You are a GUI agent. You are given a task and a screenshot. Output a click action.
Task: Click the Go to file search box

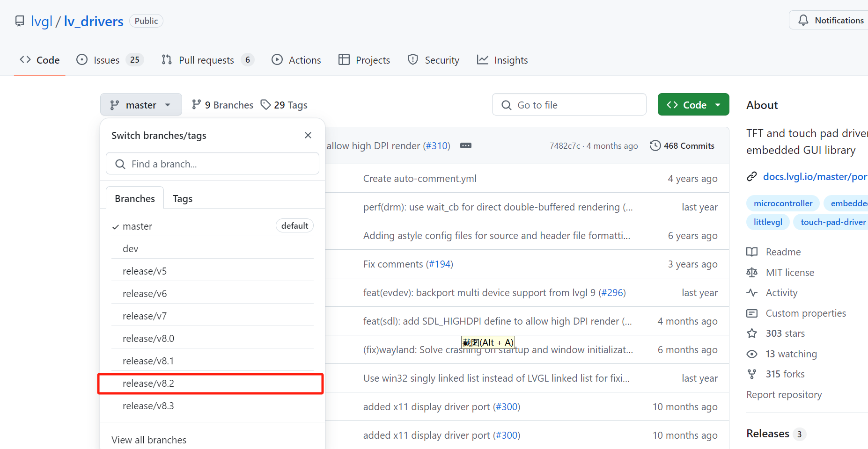click(x=569, y=104)
